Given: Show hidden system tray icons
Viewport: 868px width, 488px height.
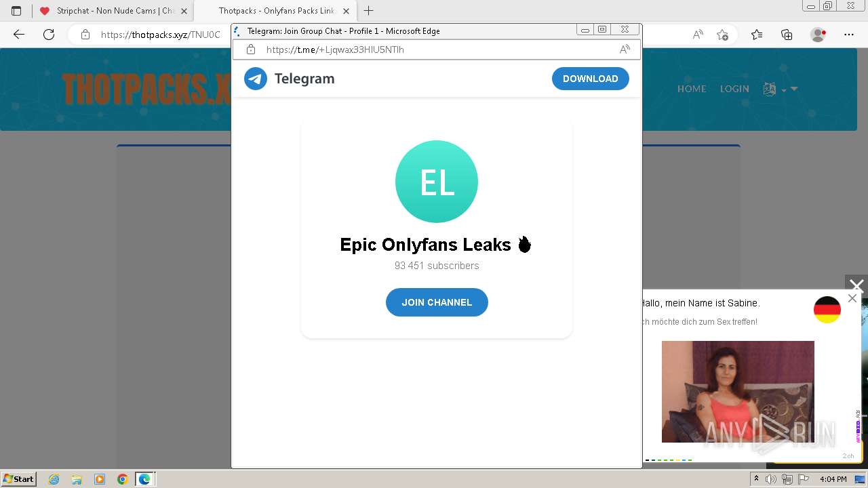Looking at the screenshot, I should (x=757, y=479).
